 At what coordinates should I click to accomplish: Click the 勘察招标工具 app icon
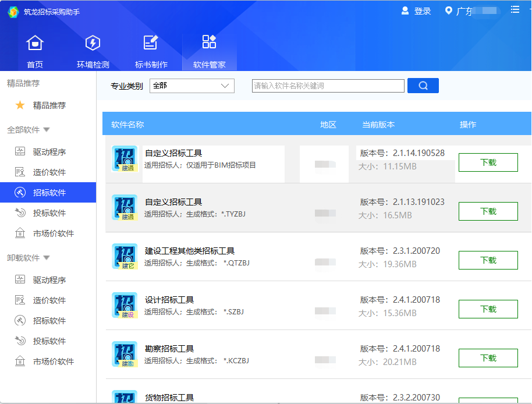point(125,354)
